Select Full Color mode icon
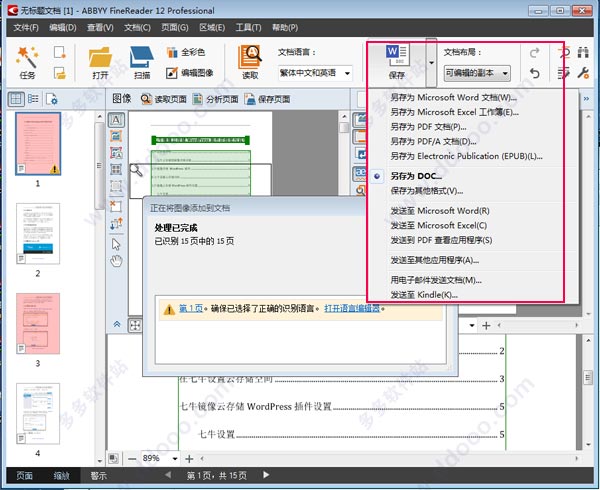600x490 pixels. click(x=172, y=52)
